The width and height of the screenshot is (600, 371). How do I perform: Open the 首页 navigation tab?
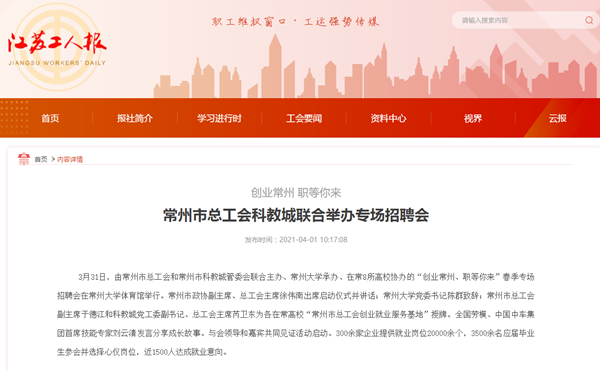[50, 118]
